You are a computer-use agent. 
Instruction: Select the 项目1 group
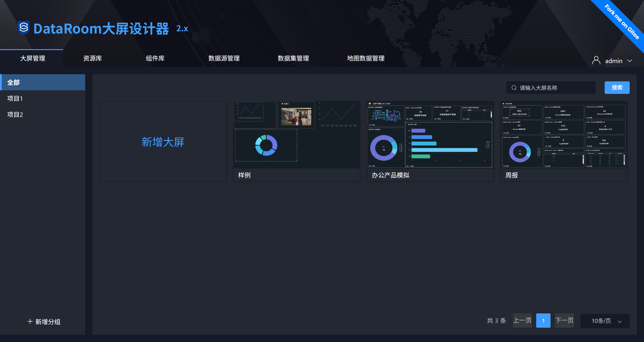tap(15, 99)
